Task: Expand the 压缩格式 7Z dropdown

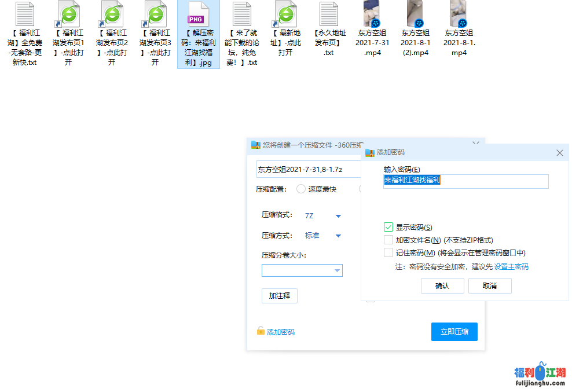Action: point(338,216)
